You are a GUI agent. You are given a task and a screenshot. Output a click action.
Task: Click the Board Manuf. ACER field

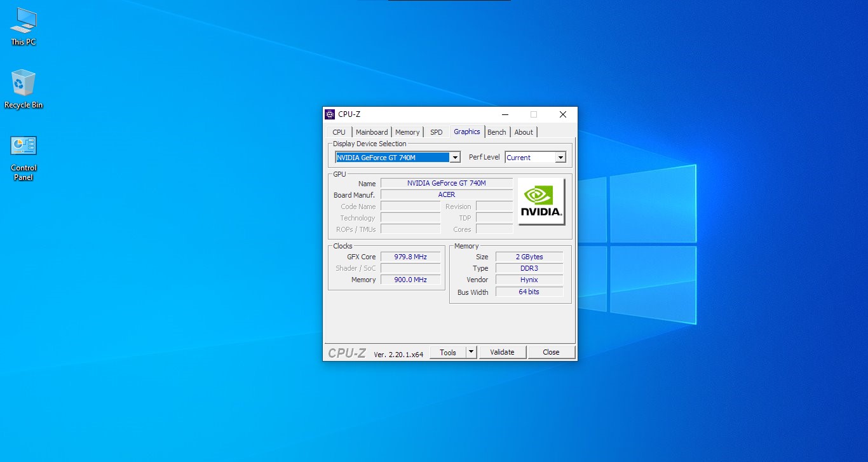point(447,194)
